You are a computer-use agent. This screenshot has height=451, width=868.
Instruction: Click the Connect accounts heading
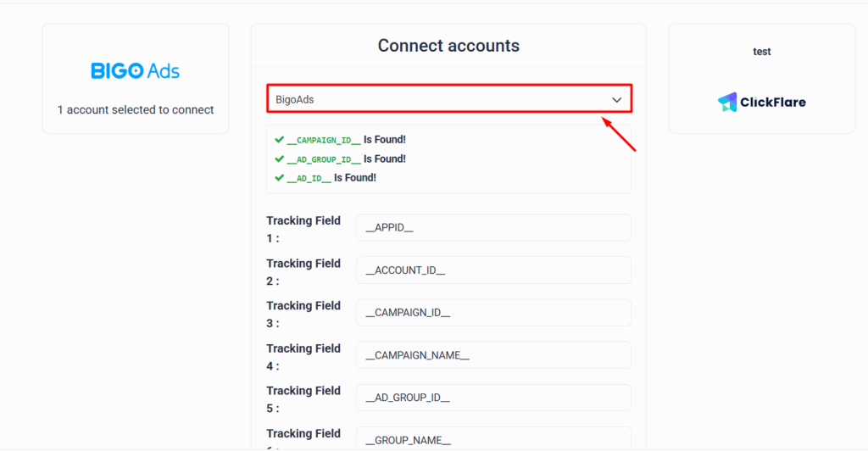pyautogui.click(x=448, y=46)
